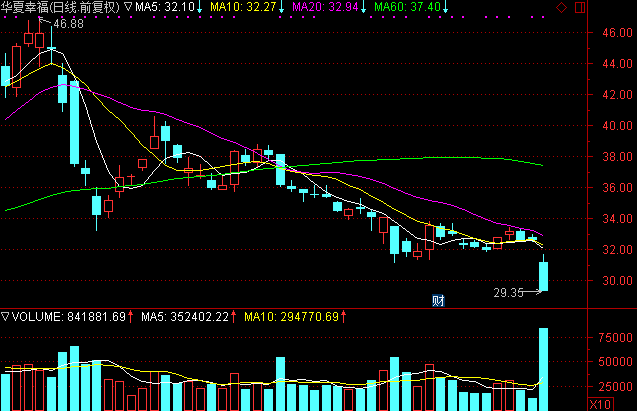This screenshot has width=637, height=411.
Task: Click the 29.35 low price annotation
Action: (508, 293)
